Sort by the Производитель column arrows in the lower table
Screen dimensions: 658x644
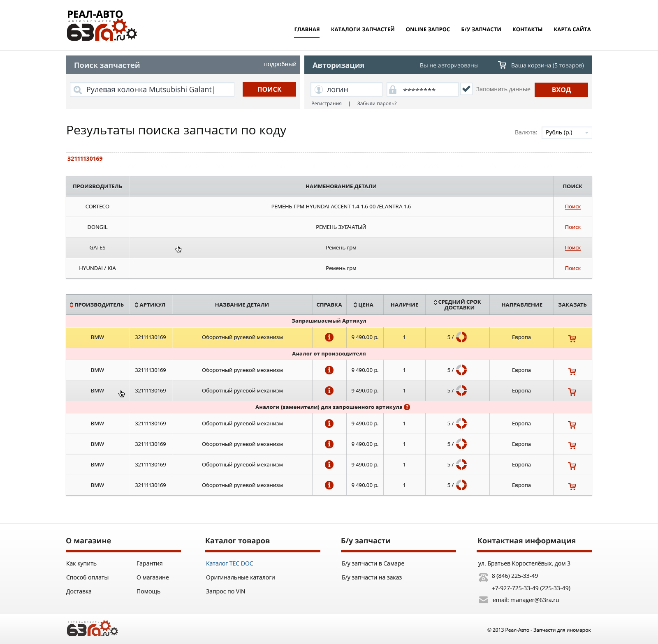[72, 305]
